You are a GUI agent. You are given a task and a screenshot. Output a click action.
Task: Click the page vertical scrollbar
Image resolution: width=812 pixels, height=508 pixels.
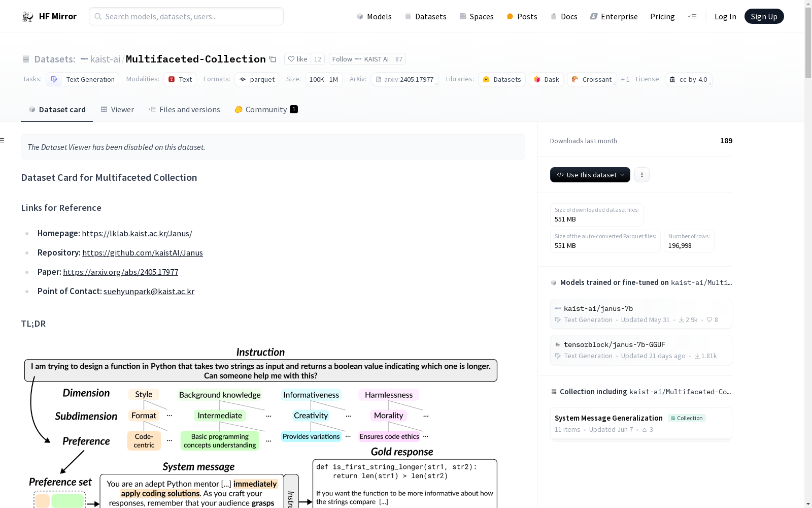(808, 254)
